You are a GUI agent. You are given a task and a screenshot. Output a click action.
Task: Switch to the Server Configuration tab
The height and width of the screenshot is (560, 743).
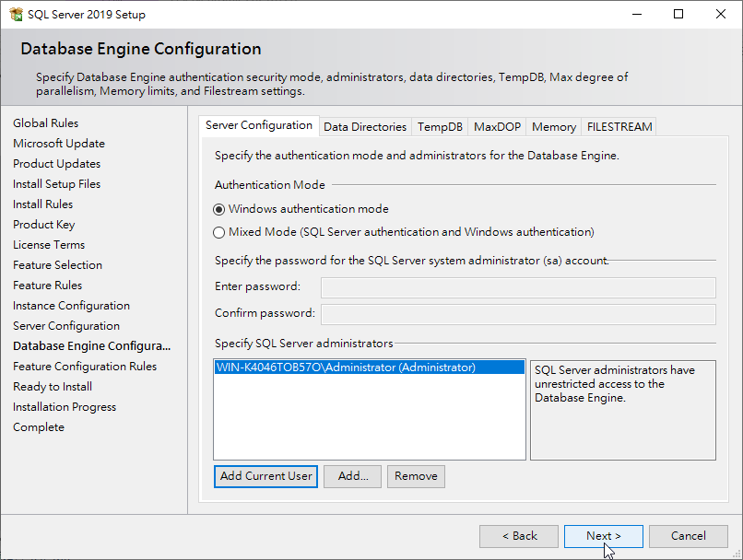tap(259, 125)
